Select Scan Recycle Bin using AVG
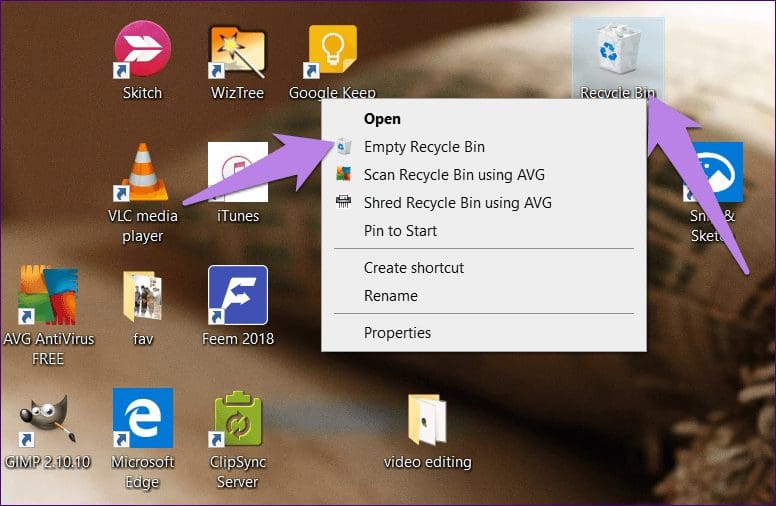 click(x=454, y=175)
